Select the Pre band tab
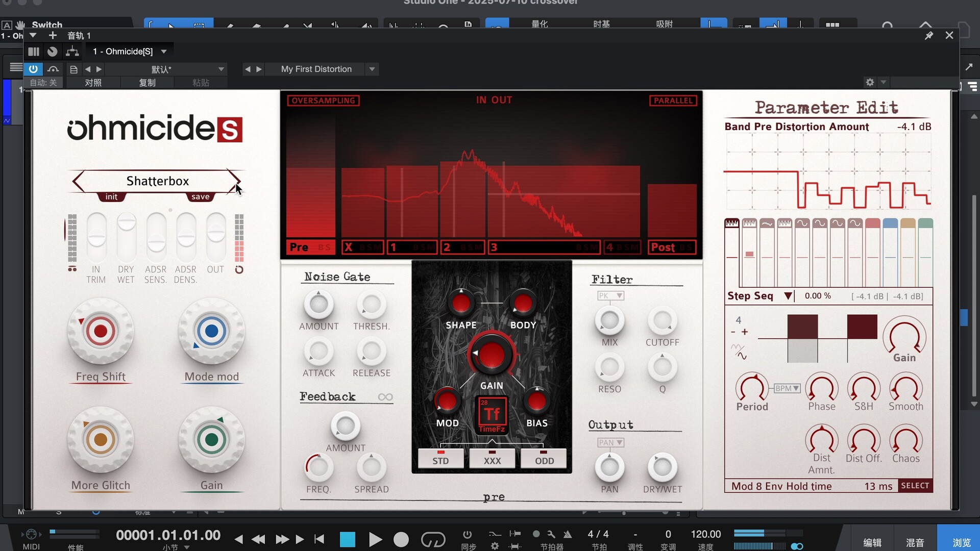Viewport: 980px width, 551px height. pos(310,247)
